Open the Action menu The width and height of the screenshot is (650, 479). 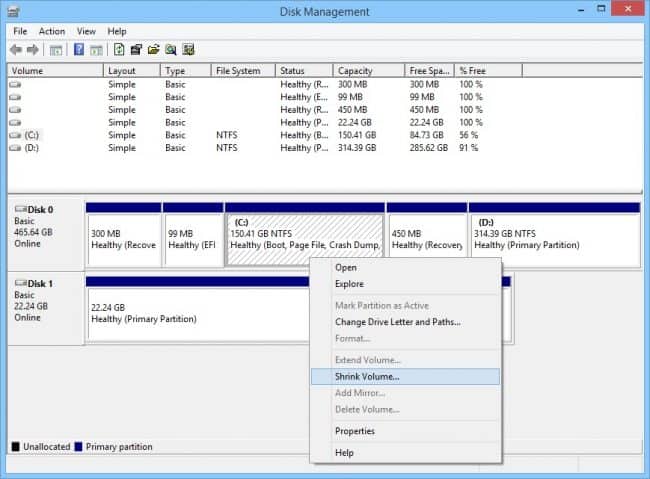(52, 31)
